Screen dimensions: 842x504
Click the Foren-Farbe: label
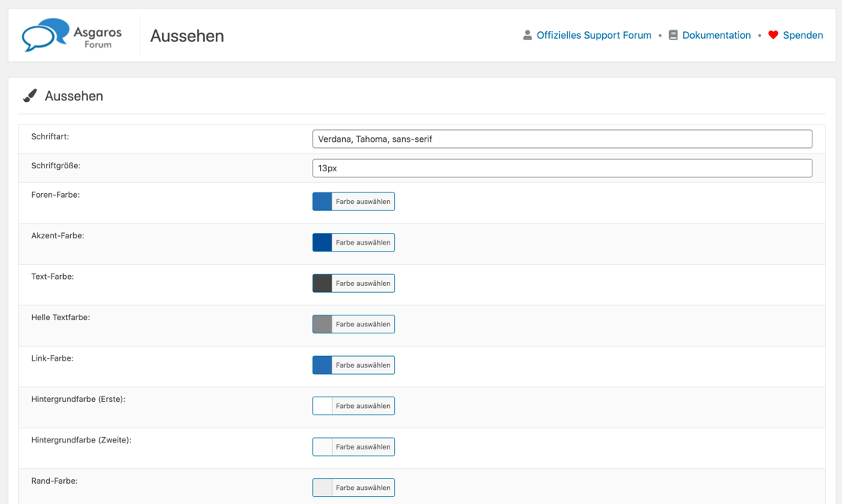click(55, 195)
